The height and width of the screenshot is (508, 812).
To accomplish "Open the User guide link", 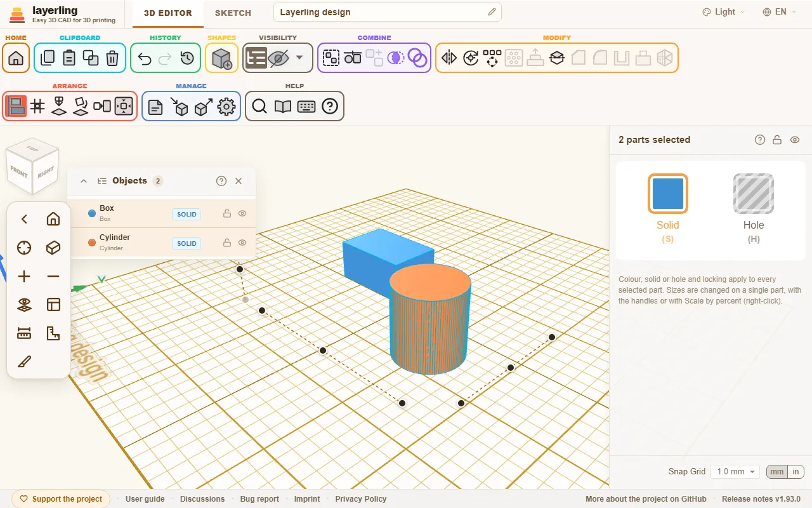I will tap(145, 499).
